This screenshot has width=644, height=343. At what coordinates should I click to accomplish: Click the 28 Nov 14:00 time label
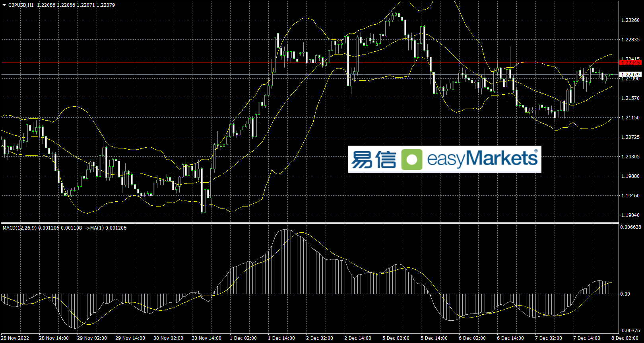[54, 338]
